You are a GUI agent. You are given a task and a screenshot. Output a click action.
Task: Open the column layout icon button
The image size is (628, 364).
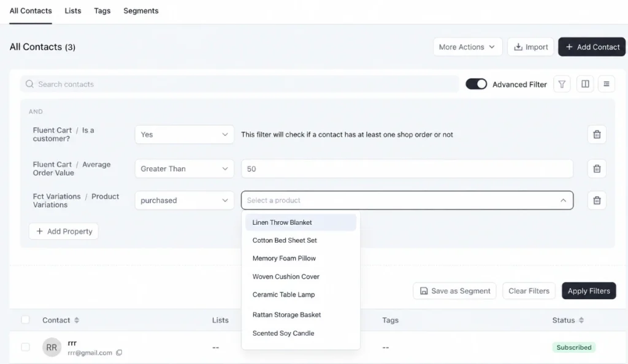pyautogui.click(x=585, y=84)
